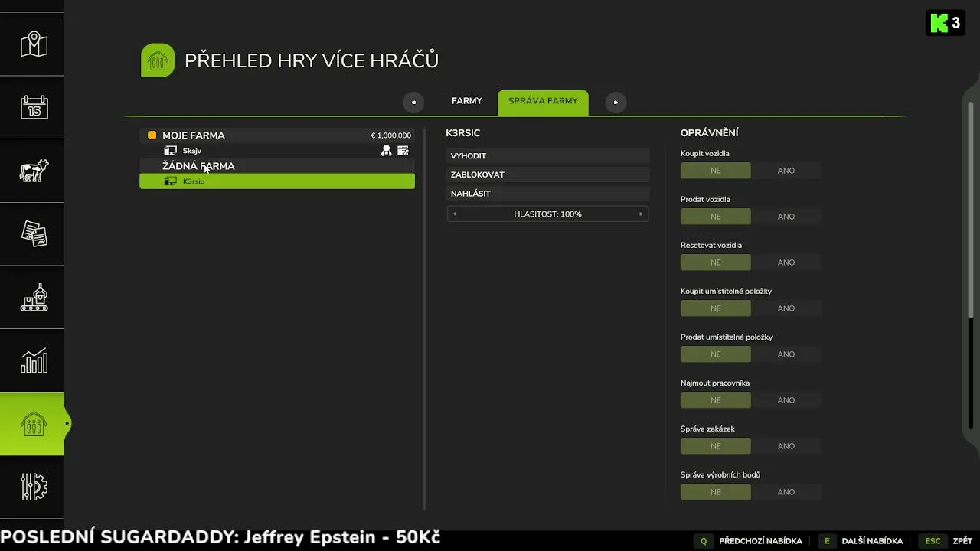
Task: Open the settings sliders gear icon in sidebar
Action: coord(34,487)
